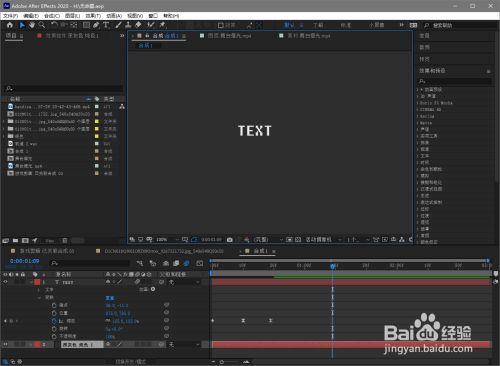Click the current time indicator on time ruler
Viewport: 500px width, 366px height.
pyautogui.click(x=332, y=266)
